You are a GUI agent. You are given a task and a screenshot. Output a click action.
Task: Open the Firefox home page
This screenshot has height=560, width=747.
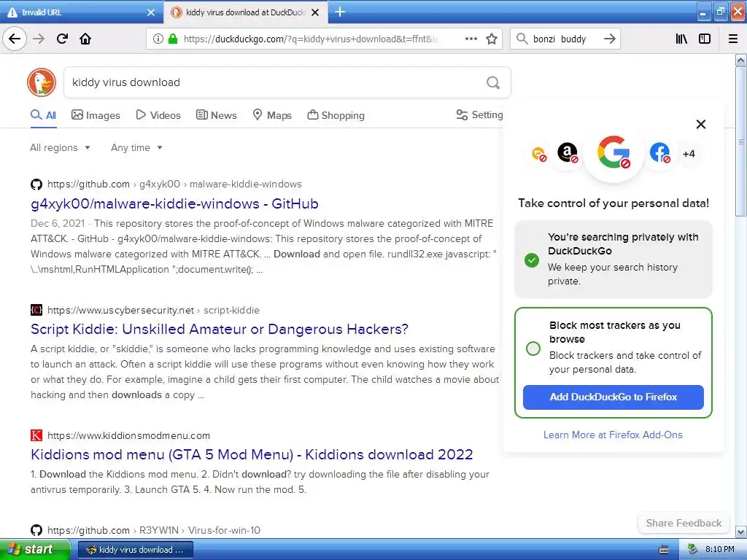85,39
